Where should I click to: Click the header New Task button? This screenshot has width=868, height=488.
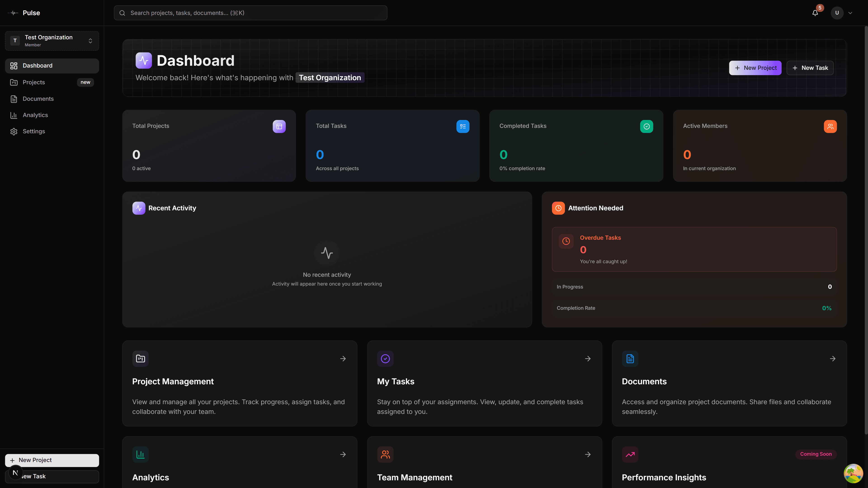pyautogui.click(x=810, y=68)
